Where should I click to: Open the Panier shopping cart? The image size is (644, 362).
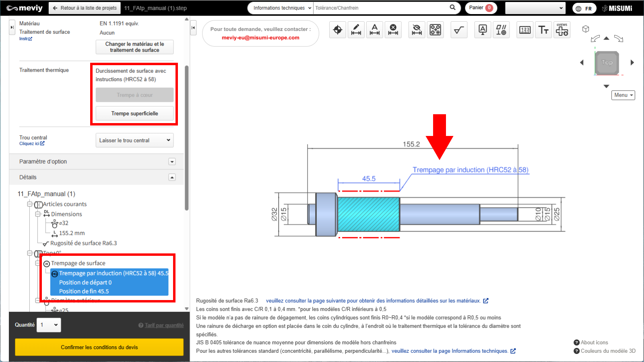[481, 8]
